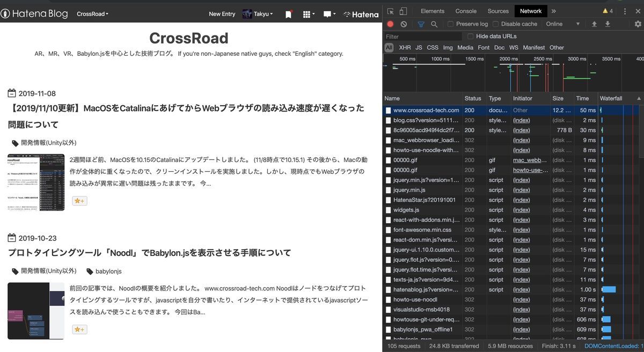
Task: Open the speech bubble notifications dropdown
Action: pos(330,14)
